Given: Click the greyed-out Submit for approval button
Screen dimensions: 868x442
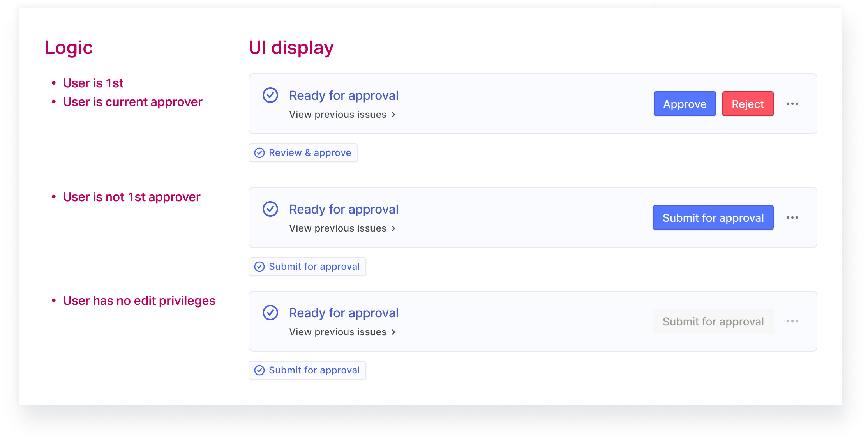Looking at the screenshot, I should coord(713,321).
